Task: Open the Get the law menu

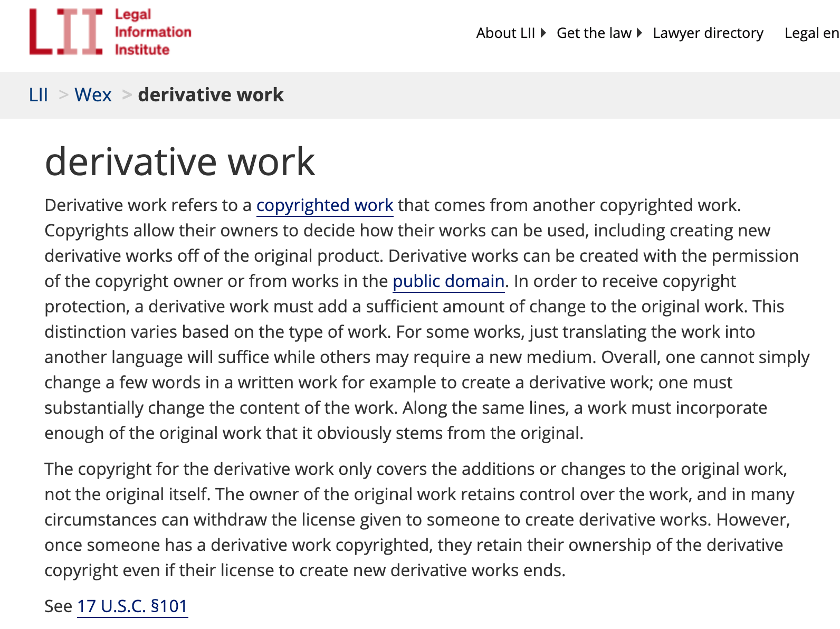Action: [594, 33]
